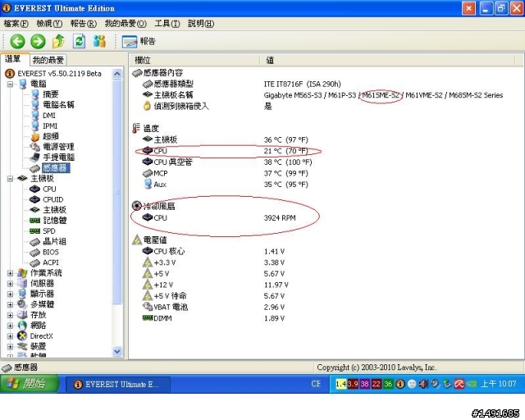Click the red 3.9 tray indicator
Viewport: 525px width, 420px height.
tap(353, 384)
